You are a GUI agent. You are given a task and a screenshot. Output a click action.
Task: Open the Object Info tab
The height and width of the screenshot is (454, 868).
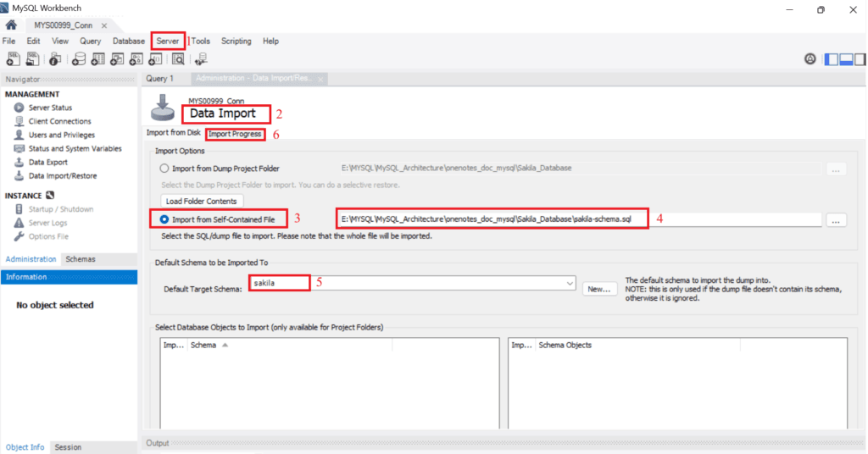click(x=25, y=447)
